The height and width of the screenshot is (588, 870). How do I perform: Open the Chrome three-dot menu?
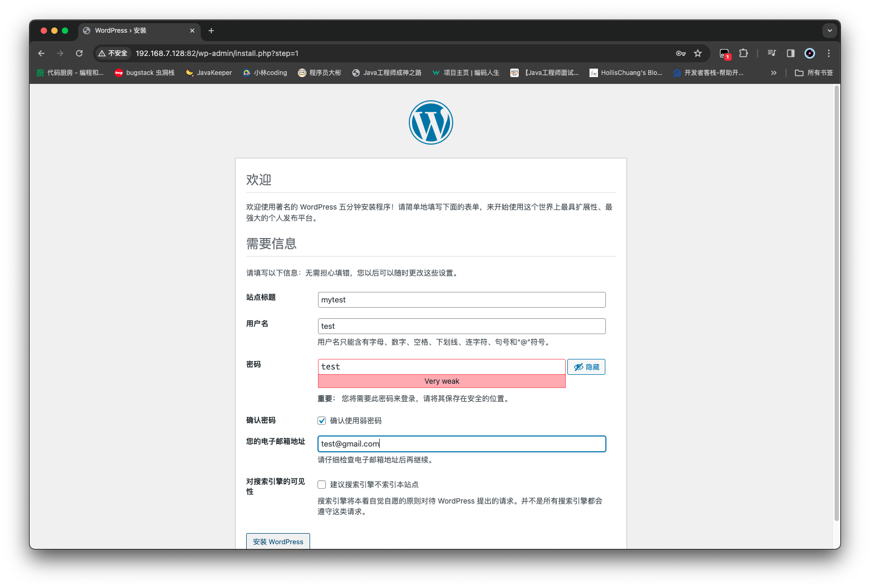pyautogui.click(x=829, y=53)
